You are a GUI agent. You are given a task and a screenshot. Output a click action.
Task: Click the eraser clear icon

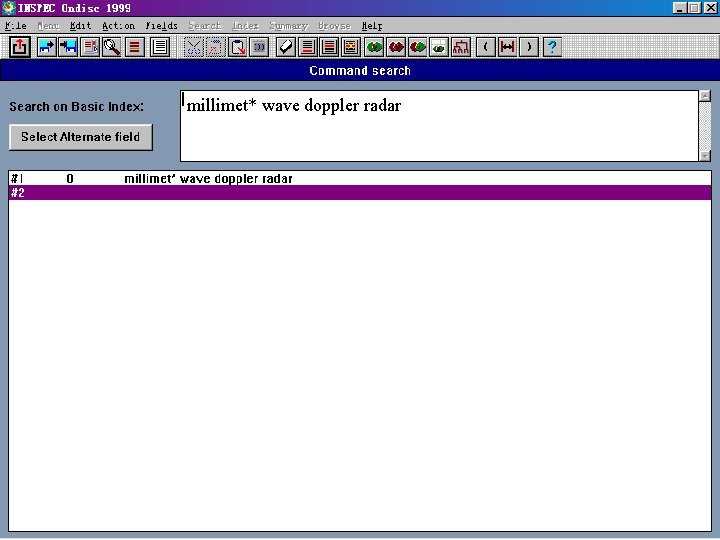click(x=286, y=47)
